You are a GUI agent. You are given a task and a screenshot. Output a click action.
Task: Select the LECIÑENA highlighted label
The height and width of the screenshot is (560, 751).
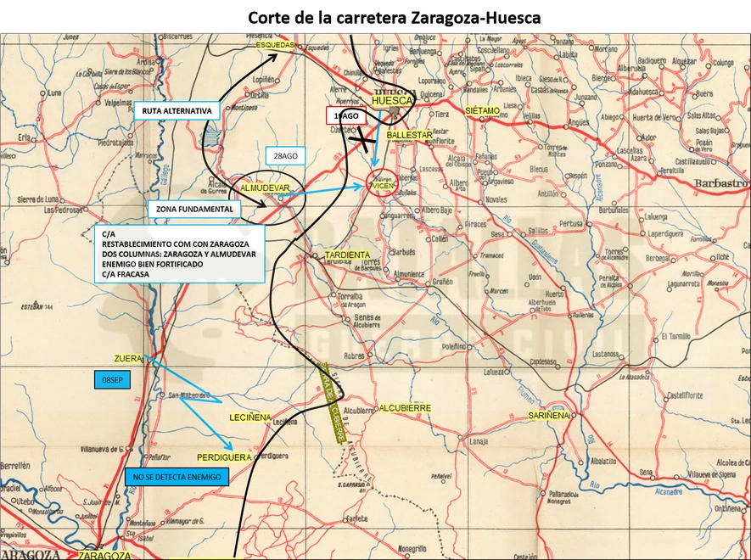250,417
